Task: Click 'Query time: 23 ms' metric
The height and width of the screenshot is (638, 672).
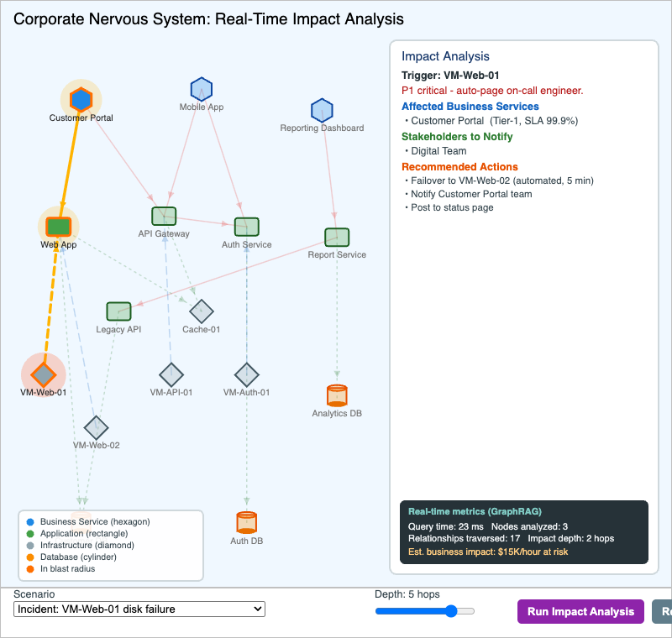Action: [x=446, y=526]
